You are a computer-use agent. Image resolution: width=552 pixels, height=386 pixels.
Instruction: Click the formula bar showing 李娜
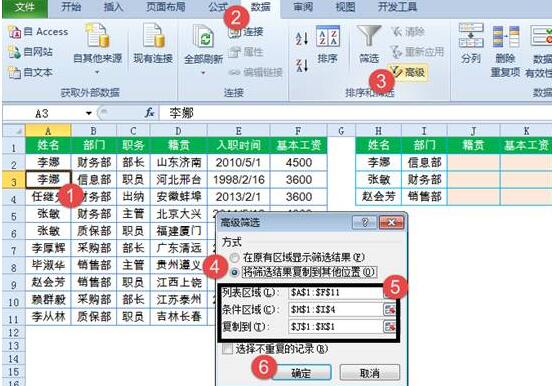pos(356,113)
